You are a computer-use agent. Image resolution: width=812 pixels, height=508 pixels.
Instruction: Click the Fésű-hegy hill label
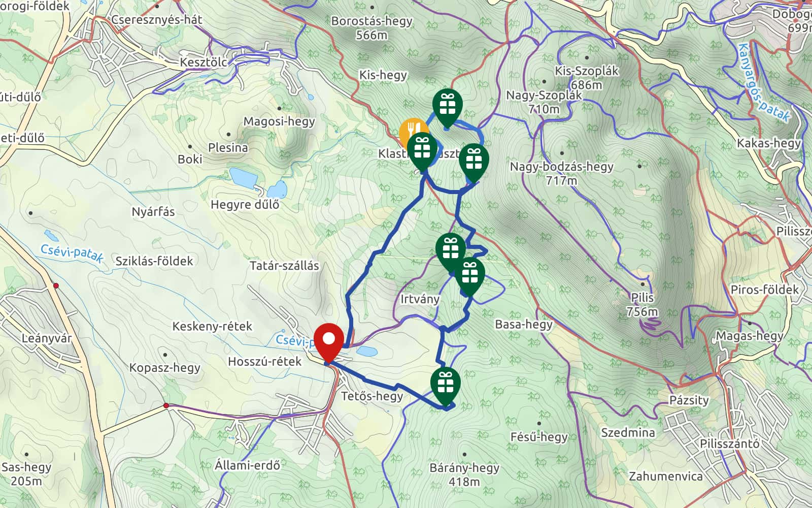pos(539,437)
